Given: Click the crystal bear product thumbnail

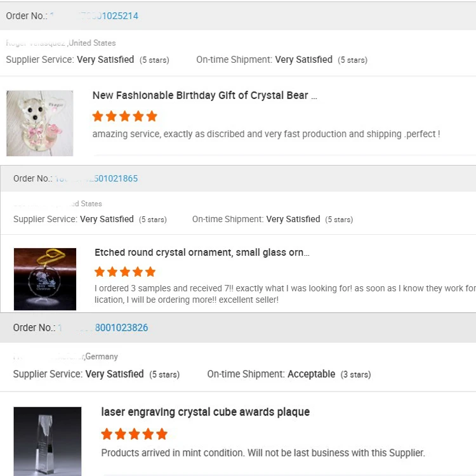Looking at the screenshot, I should click(40, 123).
